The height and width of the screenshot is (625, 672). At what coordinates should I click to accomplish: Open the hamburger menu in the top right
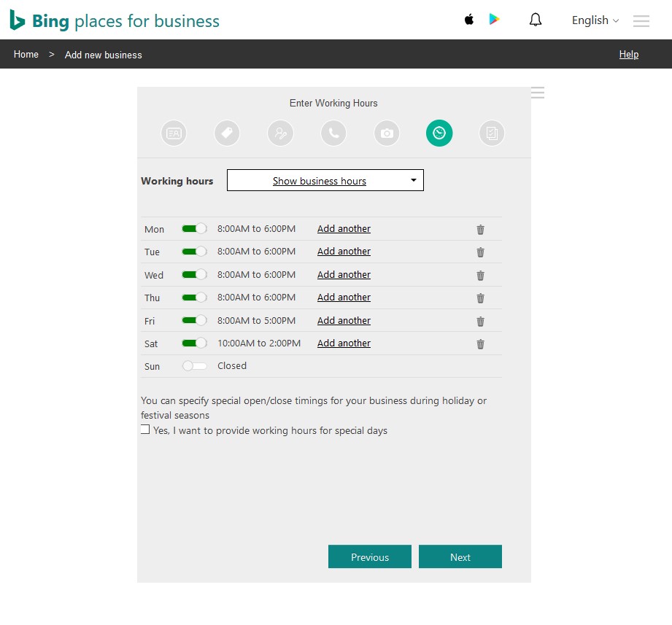pos(641,21)
